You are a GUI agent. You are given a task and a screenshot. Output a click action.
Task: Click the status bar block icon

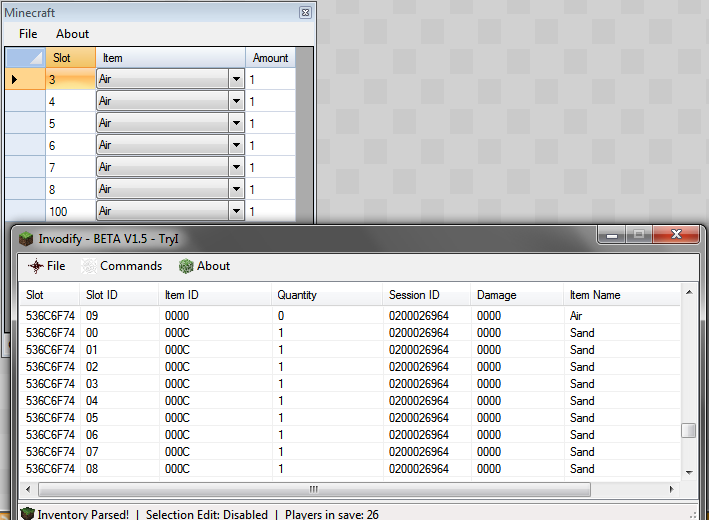tap(26, 514)
